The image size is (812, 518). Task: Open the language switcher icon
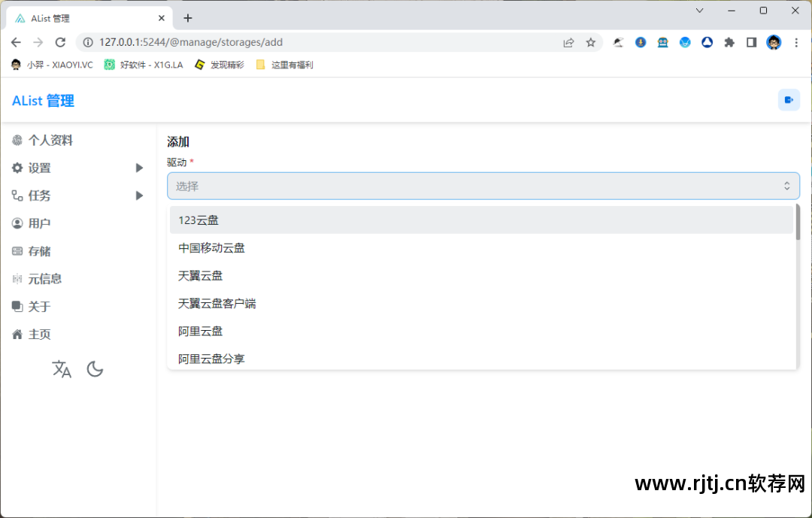click(62, 369)
